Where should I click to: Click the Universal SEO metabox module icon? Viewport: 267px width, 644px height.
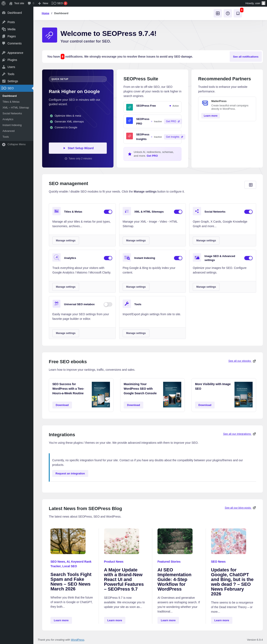[57, 304]
